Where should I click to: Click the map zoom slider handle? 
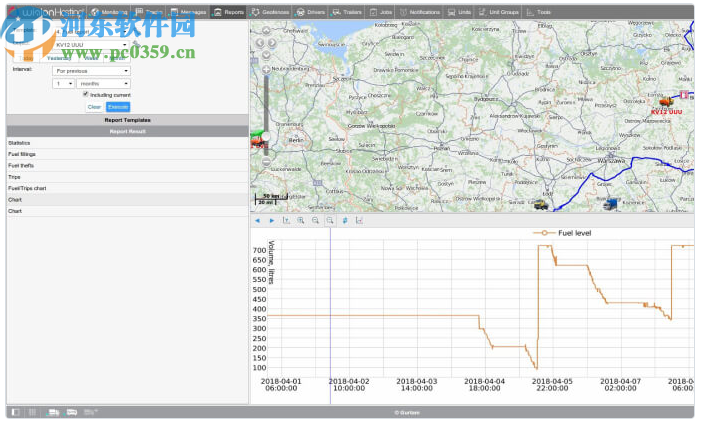coord(266,136)
